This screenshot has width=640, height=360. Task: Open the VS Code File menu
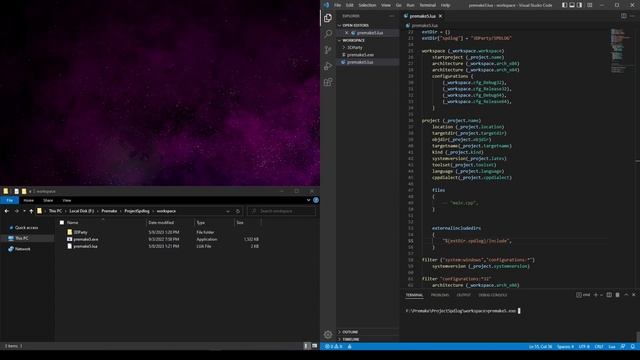click(x=338, y=5)
